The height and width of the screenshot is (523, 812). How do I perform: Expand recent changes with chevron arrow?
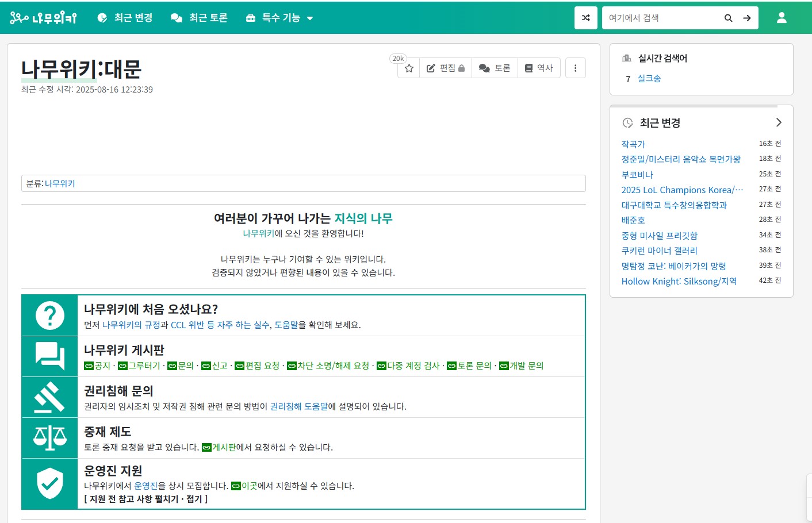tap(779, 122)
